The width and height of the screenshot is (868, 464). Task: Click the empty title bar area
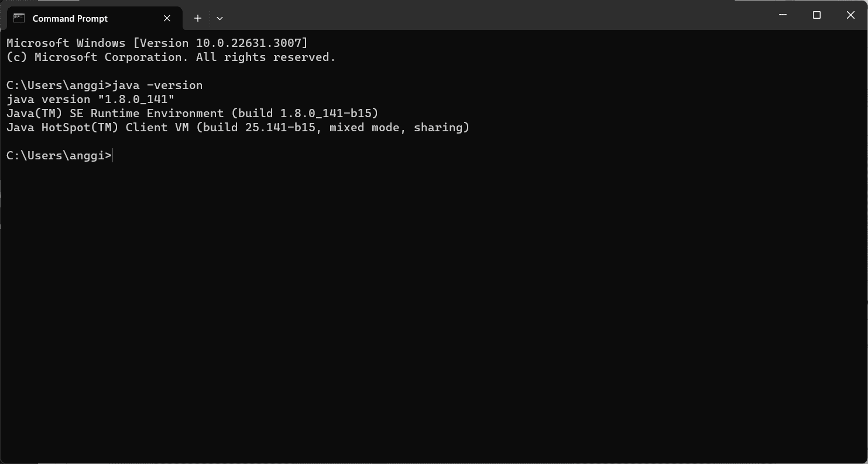tap(492, 15)
